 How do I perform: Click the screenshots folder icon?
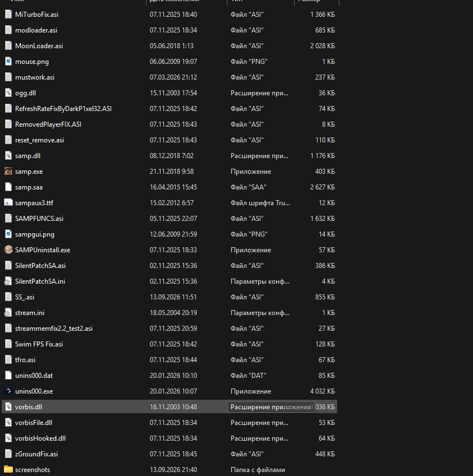pyautogui.click(x=8, y=470)
